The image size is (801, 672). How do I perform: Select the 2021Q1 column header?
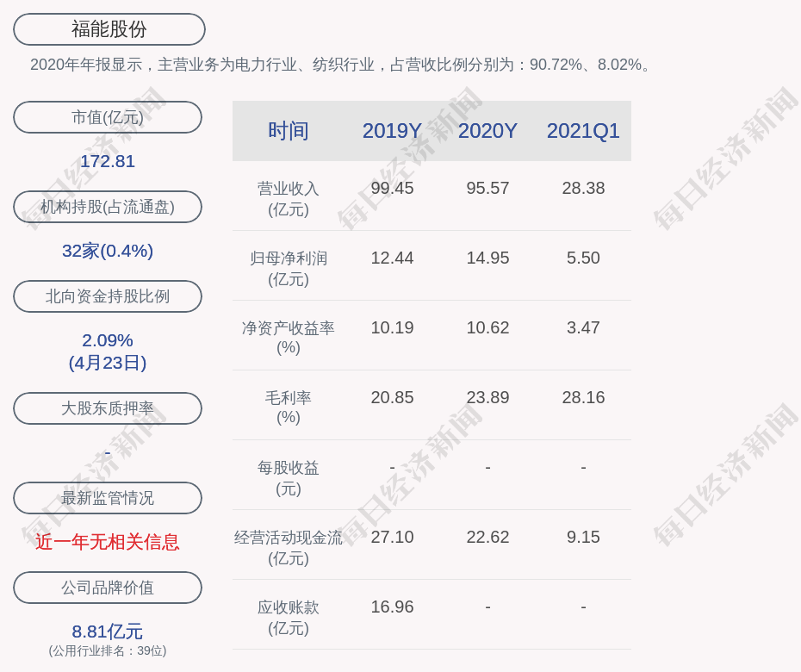point(583,131)
